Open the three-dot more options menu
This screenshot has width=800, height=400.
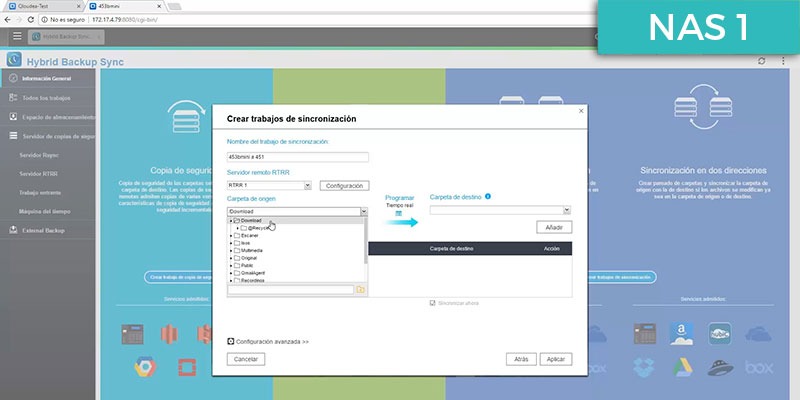(x=783, y=61)
